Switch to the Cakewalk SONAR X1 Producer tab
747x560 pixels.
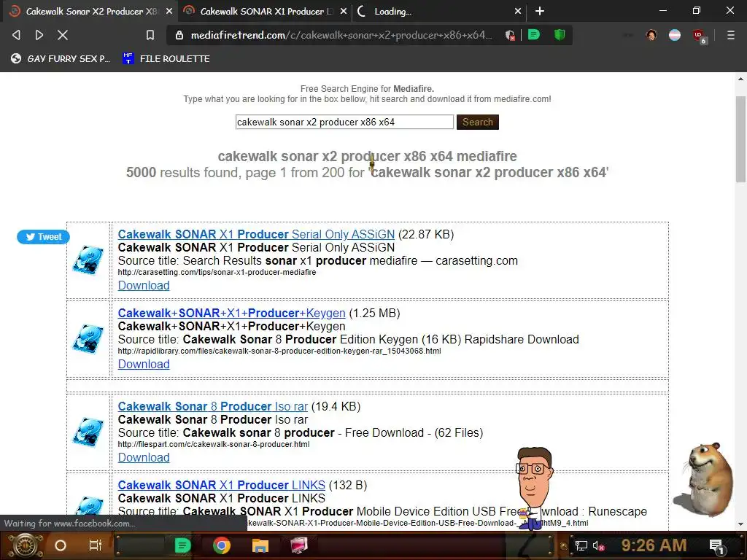click(265, 11)
